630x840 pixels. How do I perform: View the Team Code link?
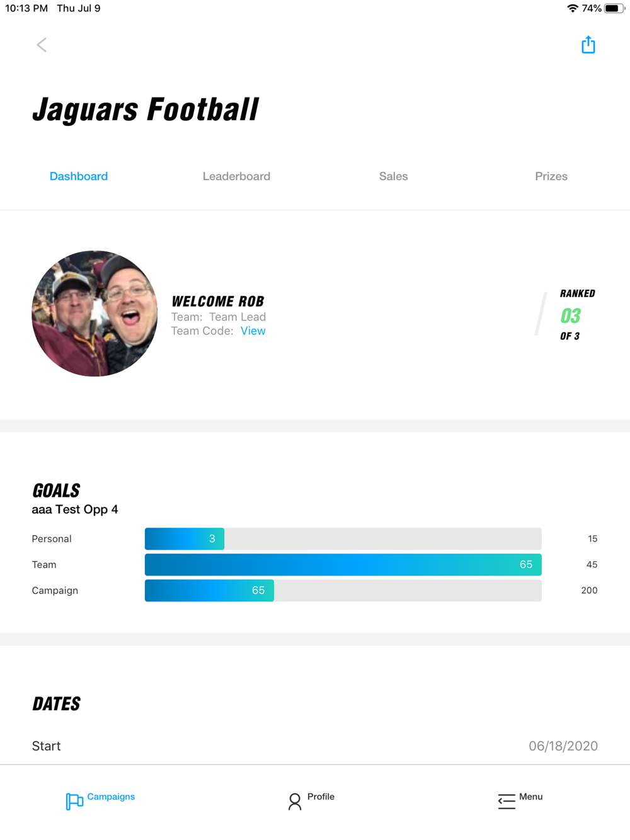tap(253, 331)
